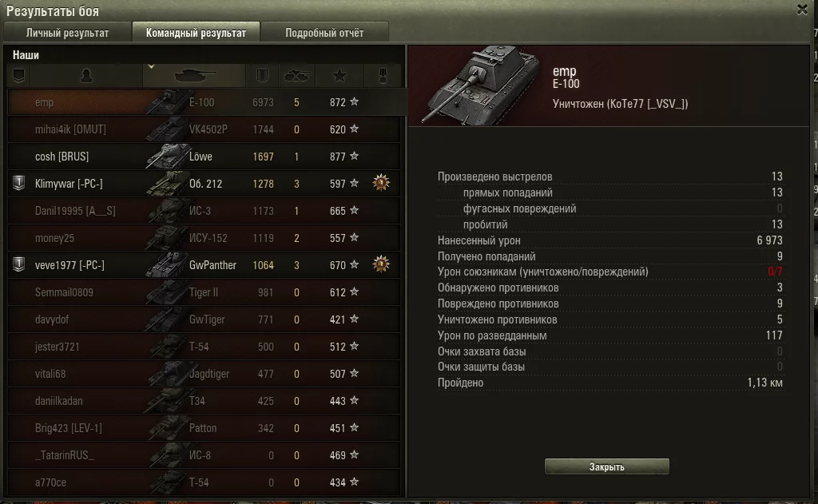Viewport: 818px width, 504px height.
Task: Toggle sort direction arrow above tank column
Action: [x=151, y=67]
